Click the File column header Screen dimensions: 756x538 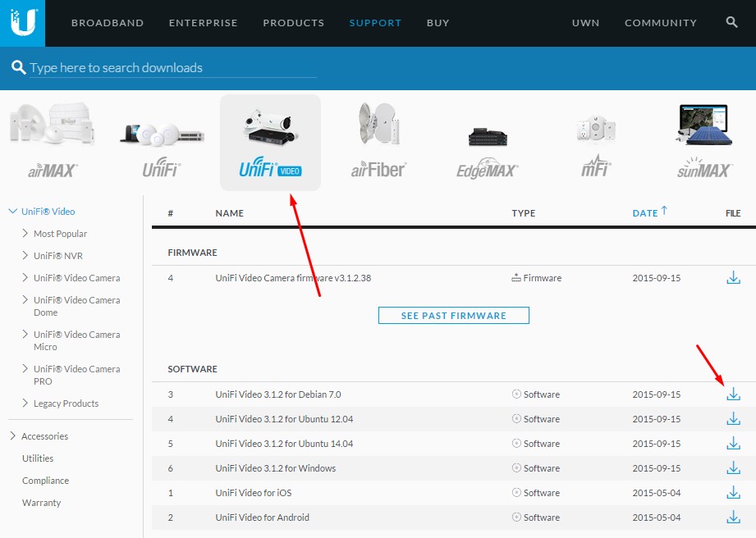[733, 213]
